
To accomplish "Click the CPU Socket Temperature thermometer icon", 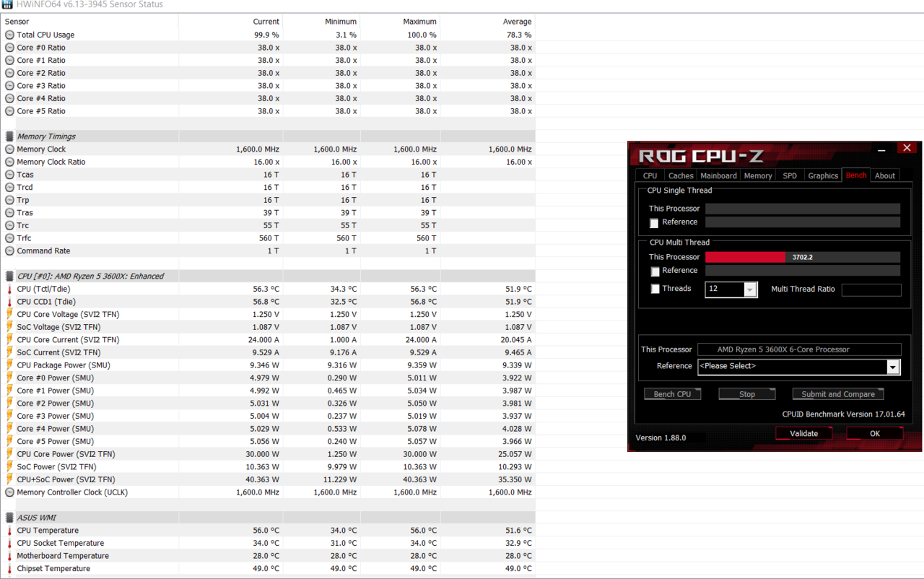I will tap(9, 543).
